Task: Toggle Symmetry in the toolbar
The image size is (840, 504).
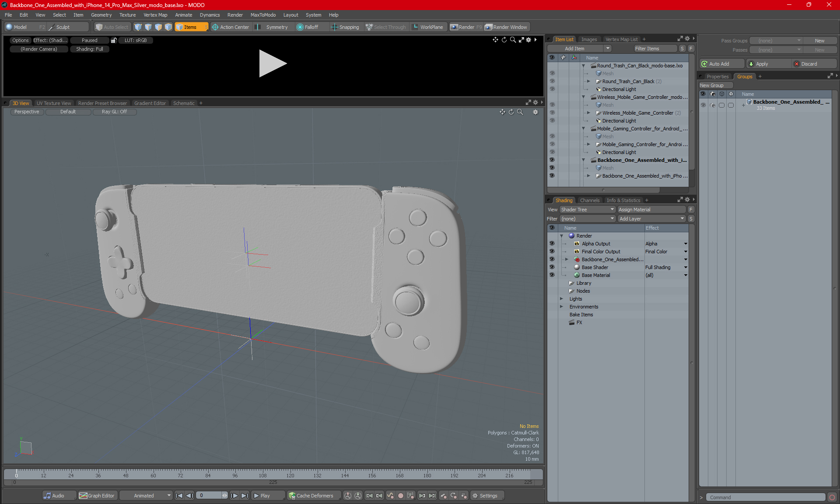Action: [x=273, y=27]
